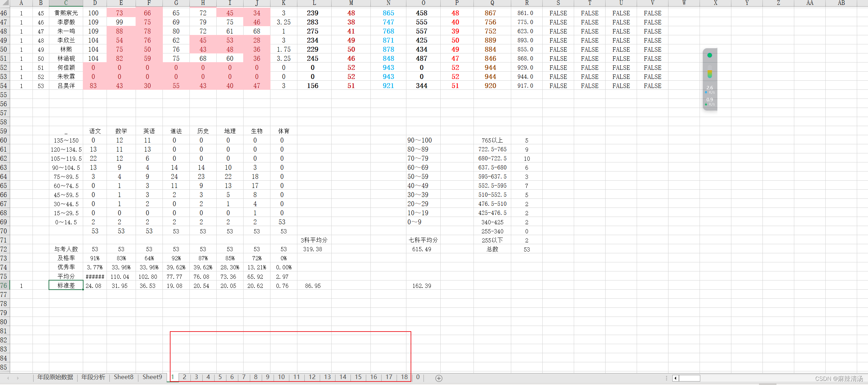Click the new sheet plus button

click(439, 378)
